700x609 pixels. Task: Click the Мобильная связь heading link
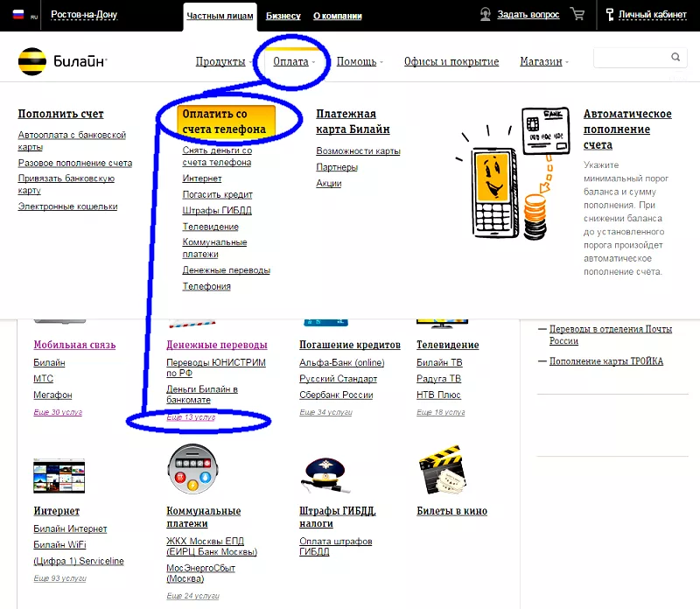click(x=74, y=345)
